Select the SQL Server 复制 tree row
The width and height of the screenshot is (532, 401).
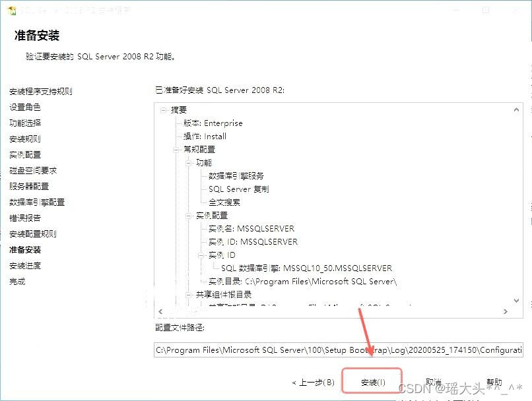coord(239,189)
